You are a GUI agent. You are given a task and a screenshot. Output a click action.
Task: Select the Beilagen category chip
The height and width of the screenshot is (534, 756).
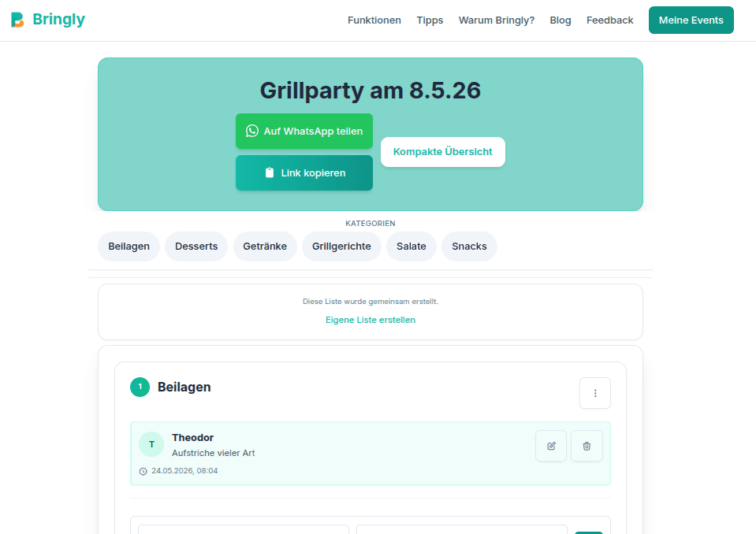coord(128,246)
